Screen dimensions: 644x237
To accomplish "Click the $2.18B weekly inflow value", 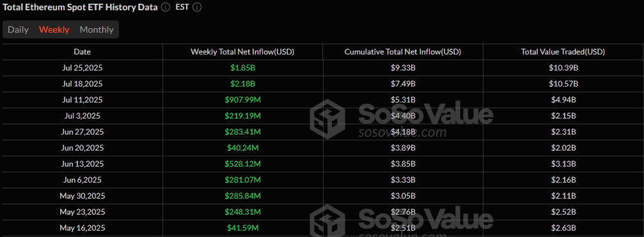I will click(x=242, y=84).
